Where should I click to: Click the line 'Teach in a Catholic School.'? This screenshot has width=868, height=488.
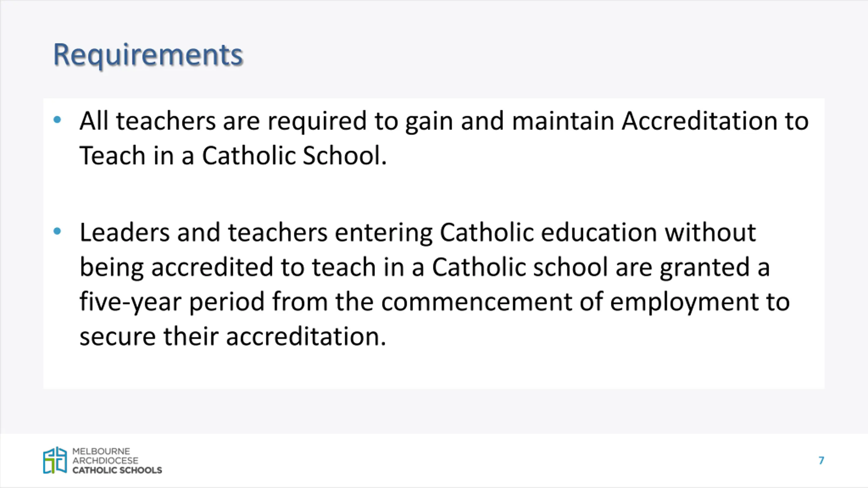pyautogui.click(x=233, y=156)
